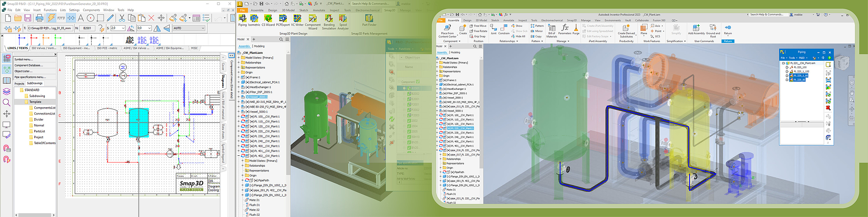The width and height of the screenshot is (868, 217).
Task: Open Bill of Materials in right Inventor ribbon
Action: click(552, 31)
